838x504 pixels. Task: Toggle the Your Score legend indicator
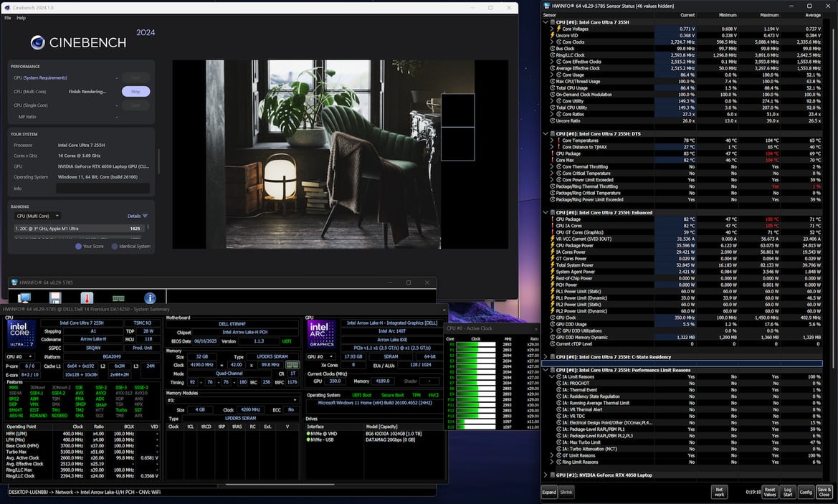pos(79,247)
